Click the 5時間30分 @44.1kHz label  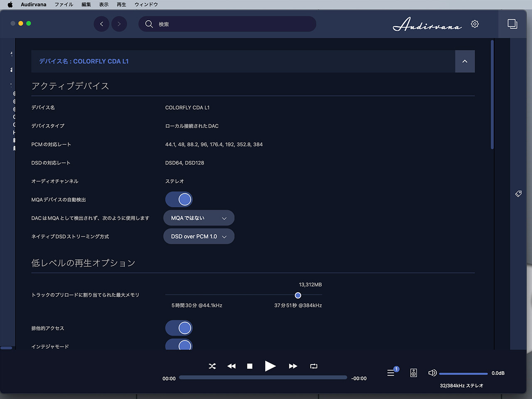[x=197, y=305]
